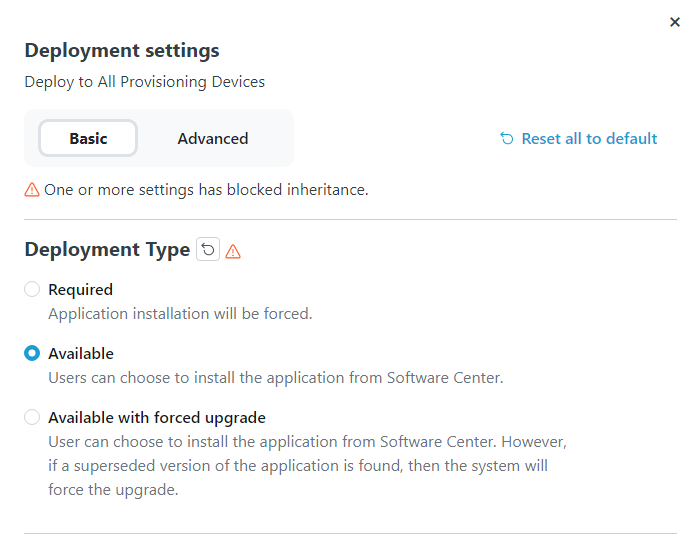Select the Required radio button
This screenshot has width=691, height=538.
(32, 290)
